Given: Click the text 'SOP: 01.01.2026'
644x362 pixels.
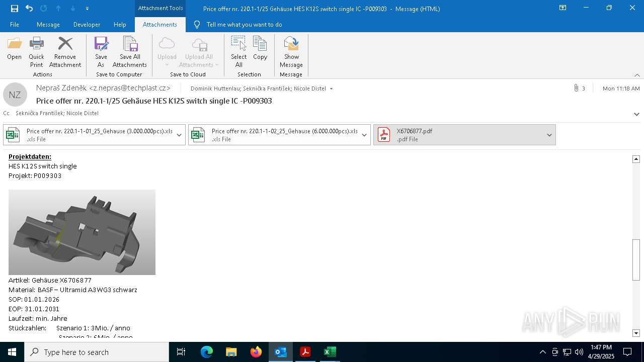Looking at the screenshot, I should coord(34,299).
